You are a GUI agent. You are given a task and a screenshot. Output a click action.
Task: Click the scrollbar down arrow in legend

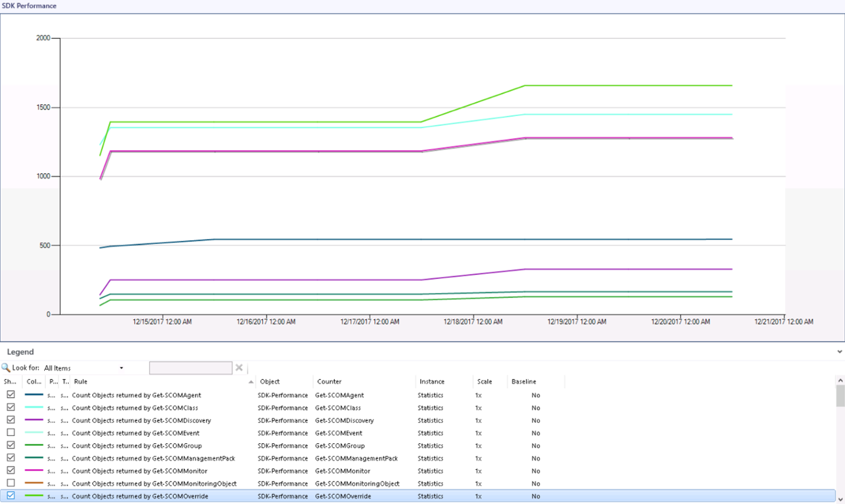[x=840, y=497]
